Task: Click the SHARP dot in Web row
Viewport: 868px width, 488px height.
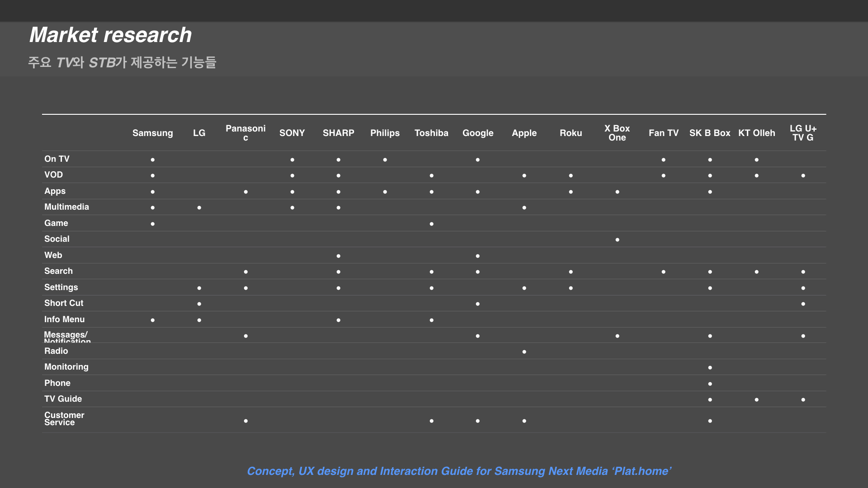Action: click(x=338, y=256)
